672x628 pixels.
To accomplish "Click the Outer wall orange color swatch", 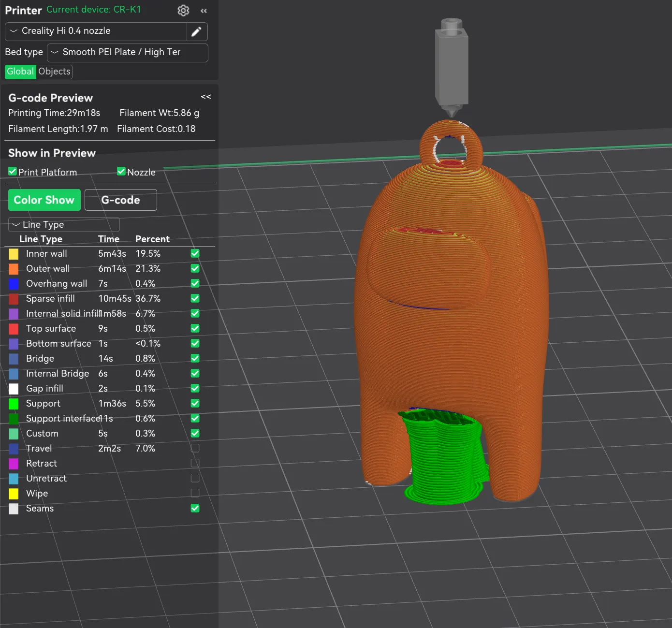I will point(14,268).
